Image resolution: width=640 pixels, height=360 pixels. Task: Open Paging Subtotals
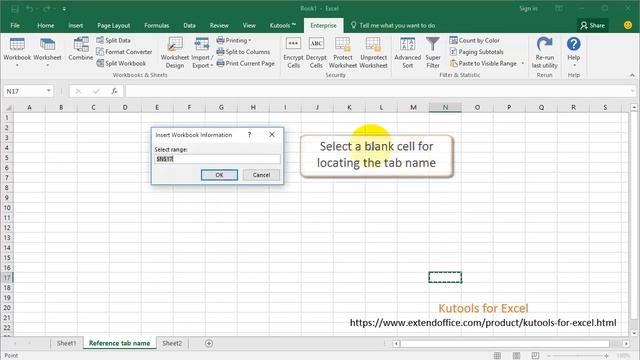click(x=476, y=52)
